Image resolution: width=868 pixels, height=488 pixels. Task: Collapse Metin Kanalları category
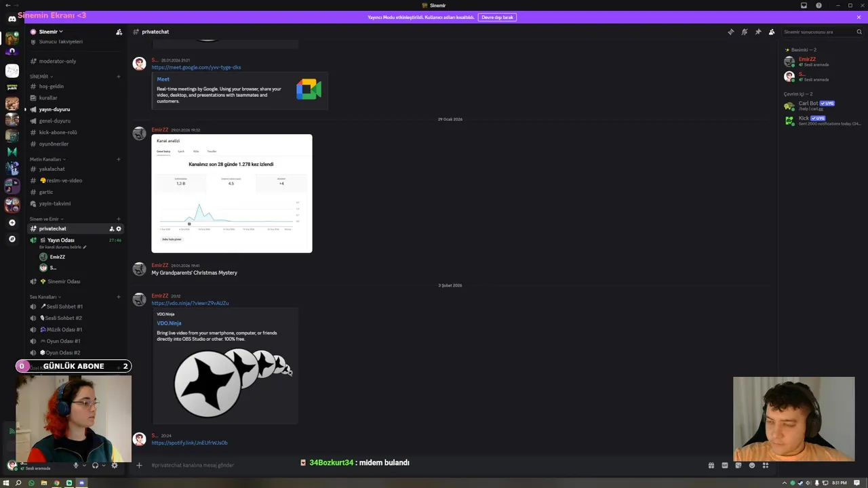[47, 159]
